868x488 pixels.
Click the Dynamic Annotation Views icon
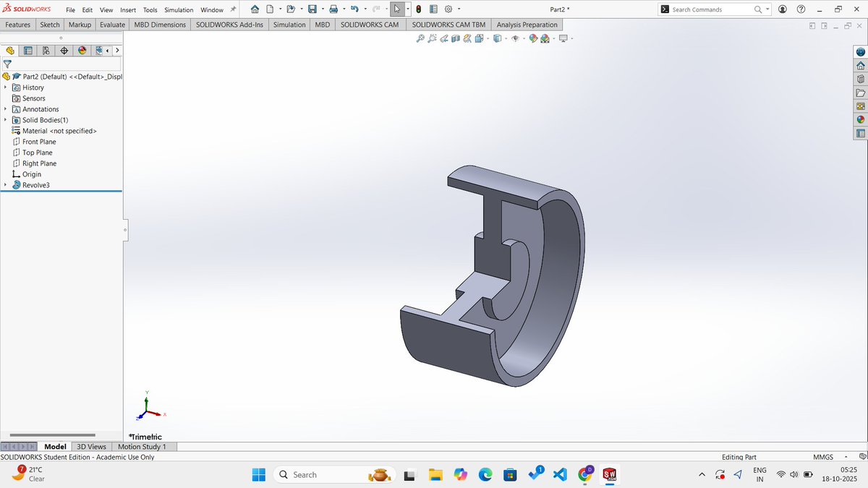click(467, 38)
